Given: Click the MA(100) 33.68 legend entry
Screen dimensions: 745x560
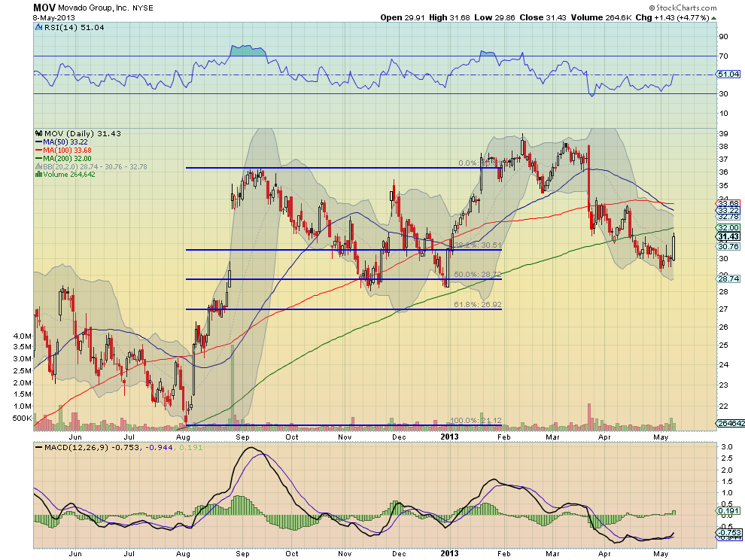Looking at the screenshot, I should (67, 151).
